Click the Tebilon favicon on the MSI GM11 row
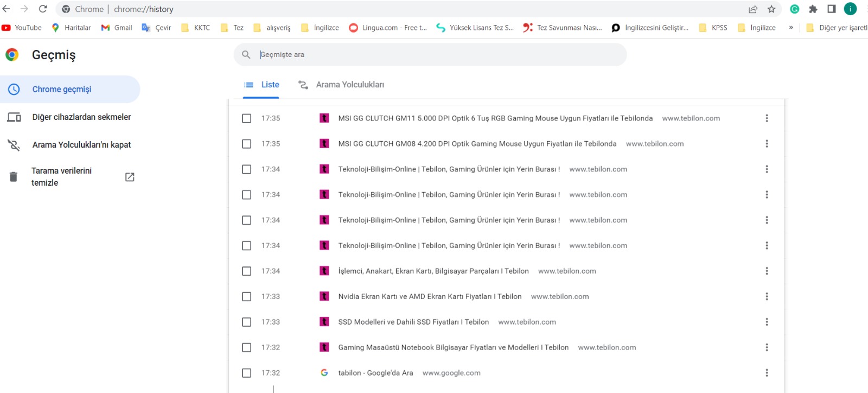868x393 pixels. 324,118
